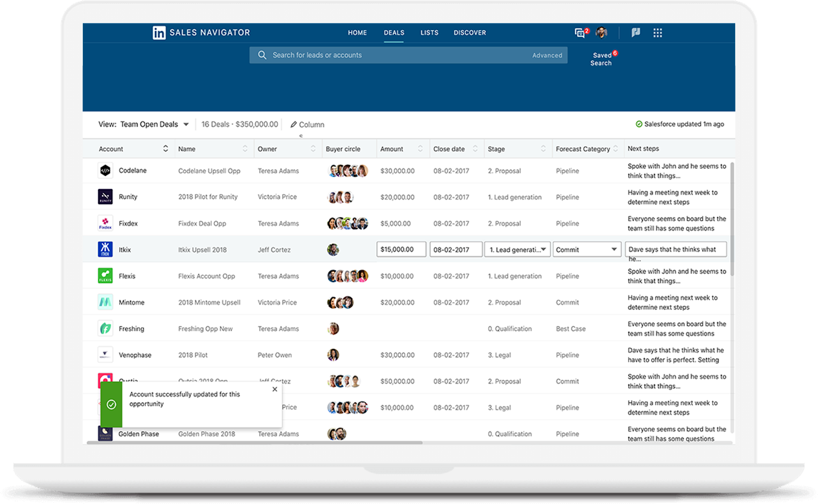Sort by Forecast Category column
Screen dimensions: 818x504
point(616,149)
